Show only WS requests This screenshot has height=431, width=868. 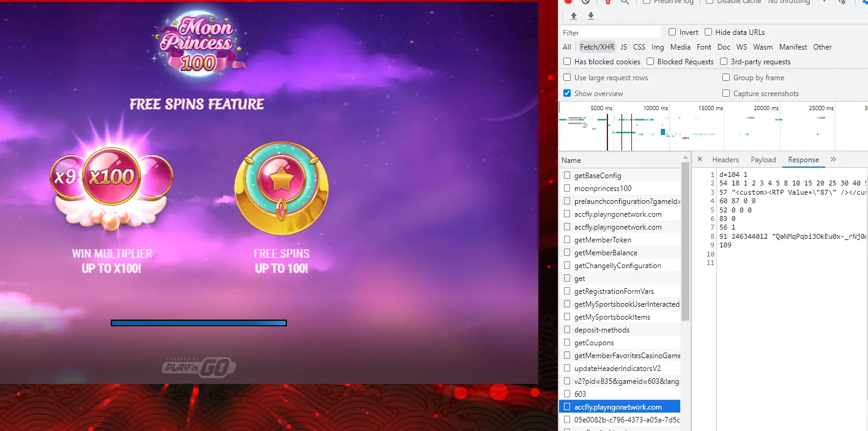coord(741,47)
